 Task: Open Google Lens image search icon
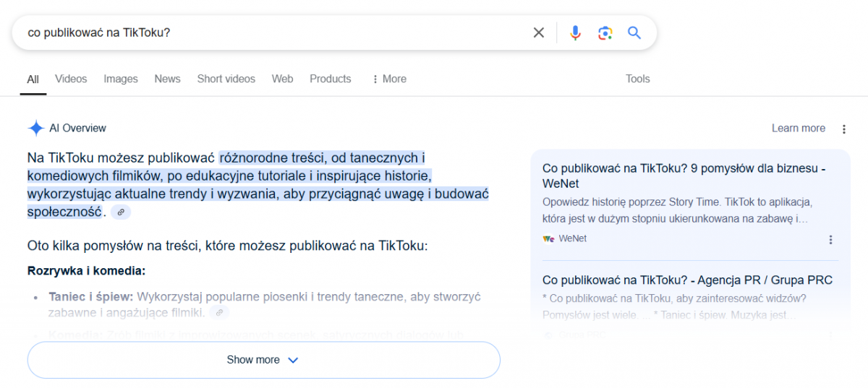605,33
